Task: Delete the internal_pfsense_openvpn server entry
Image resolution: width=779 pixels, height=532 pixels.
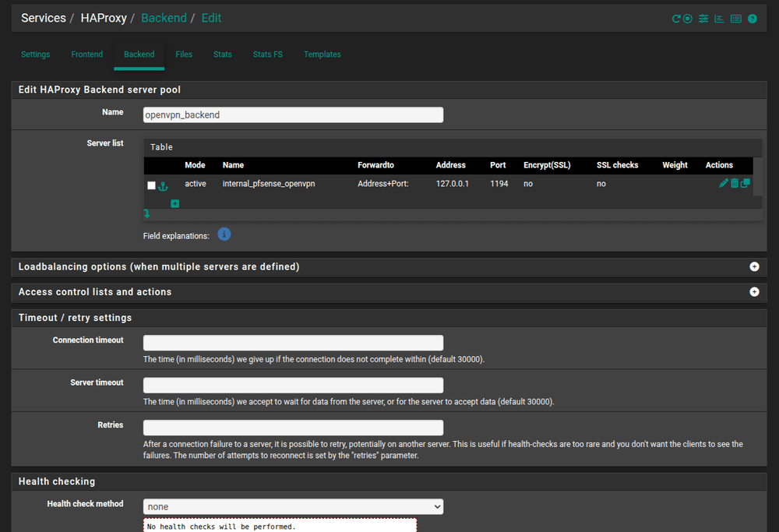Action: coord(735,183)
